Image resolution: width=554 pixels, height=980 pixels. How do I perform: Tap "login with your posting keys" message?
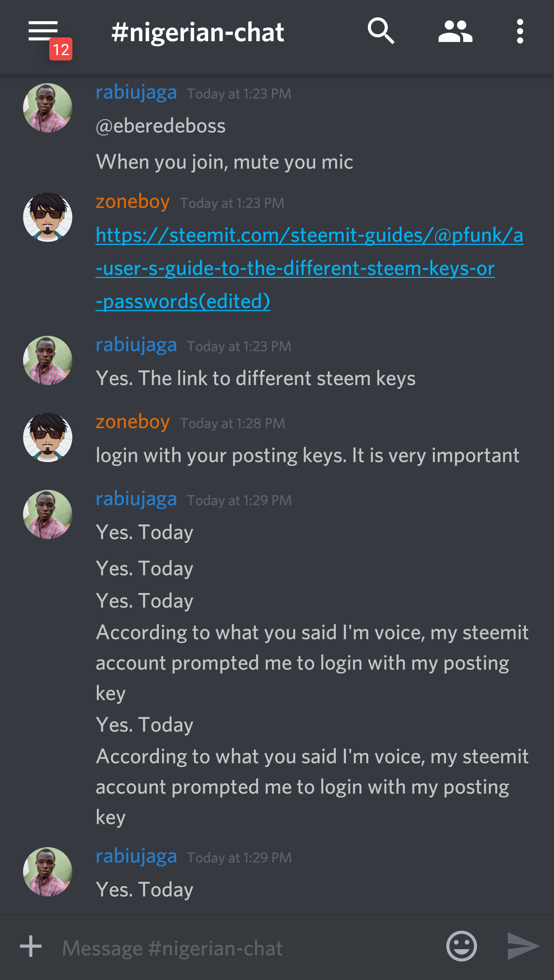tap(307, 456)
